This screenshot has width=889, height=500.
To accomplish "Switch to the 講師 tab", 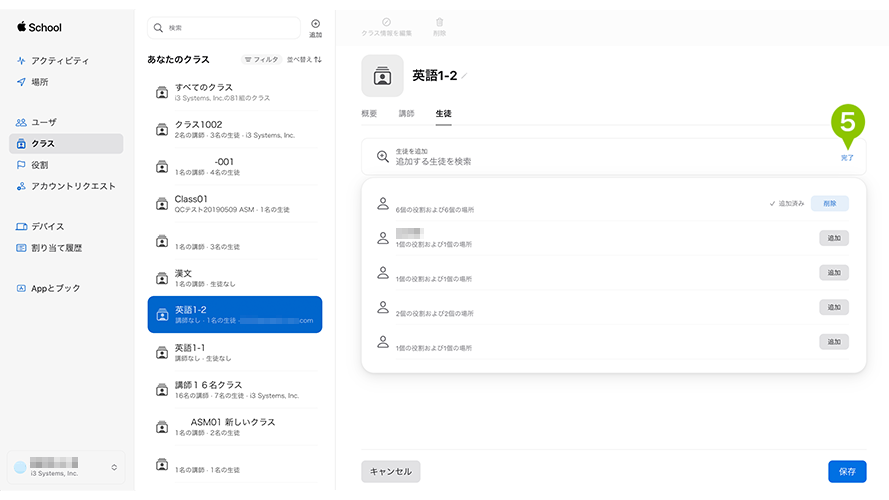I will 407,113.
